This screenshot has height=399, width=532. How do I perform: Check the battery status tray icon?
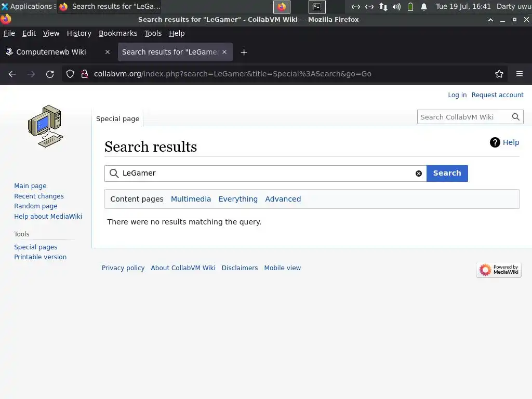pos(410,6)
